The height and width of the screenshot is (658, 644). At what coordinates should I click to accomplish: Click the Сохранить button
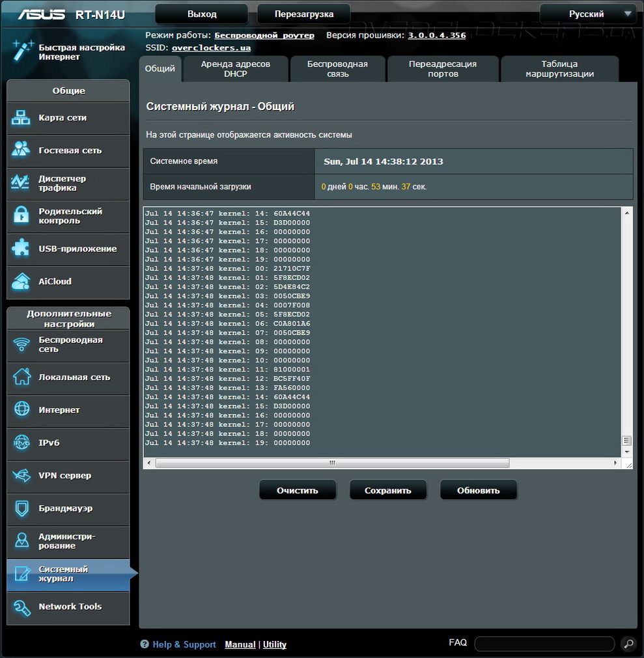(x=388, y=490)
